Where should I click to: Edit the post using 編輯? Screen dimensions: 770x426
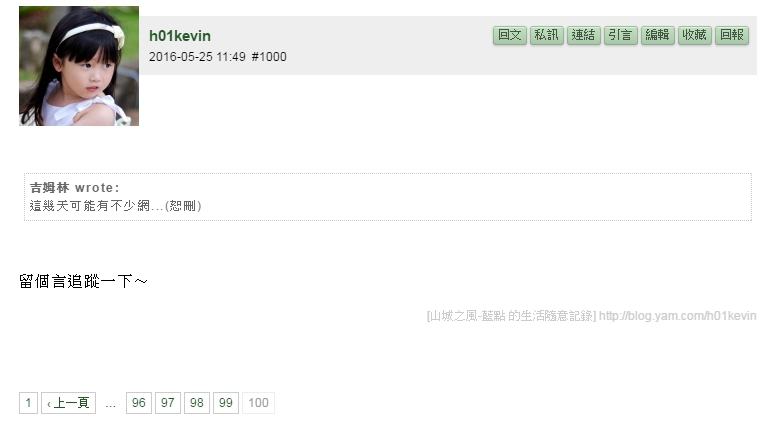coord(658,35)
